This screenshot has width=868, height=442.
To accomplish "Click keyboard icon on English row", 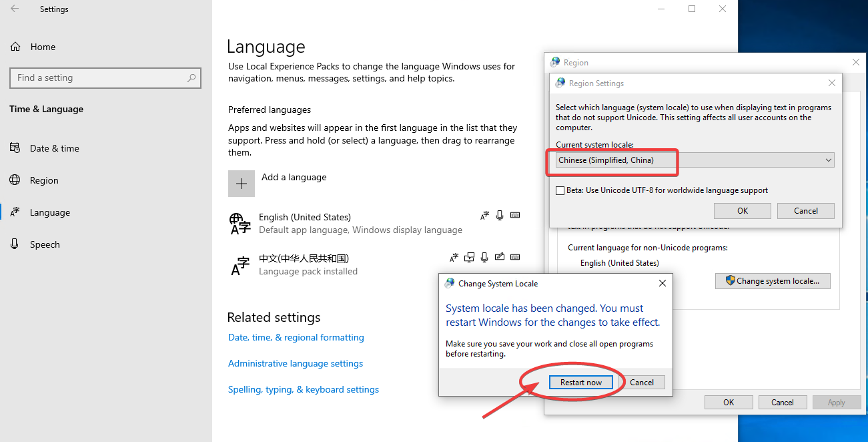I will point(514,216).
